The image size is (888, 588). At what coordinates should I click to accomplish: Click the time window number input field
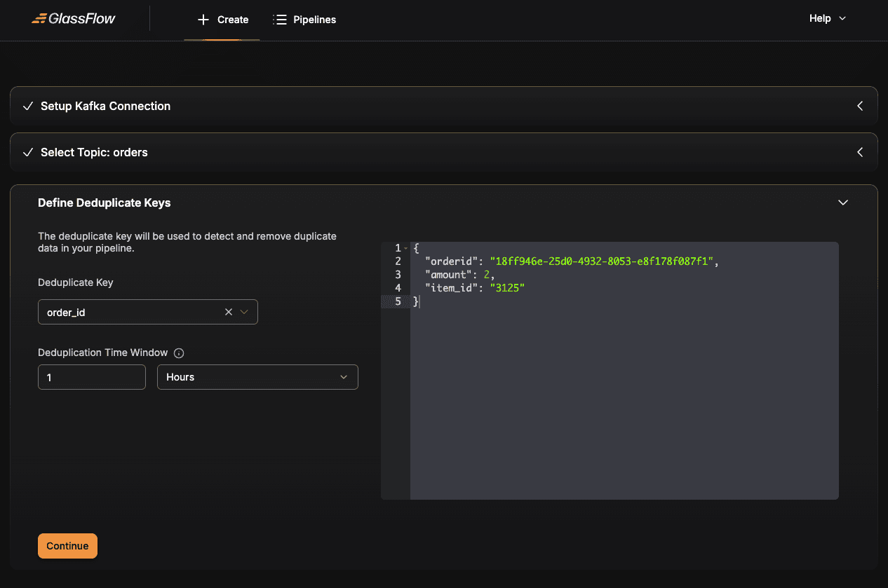92,377
